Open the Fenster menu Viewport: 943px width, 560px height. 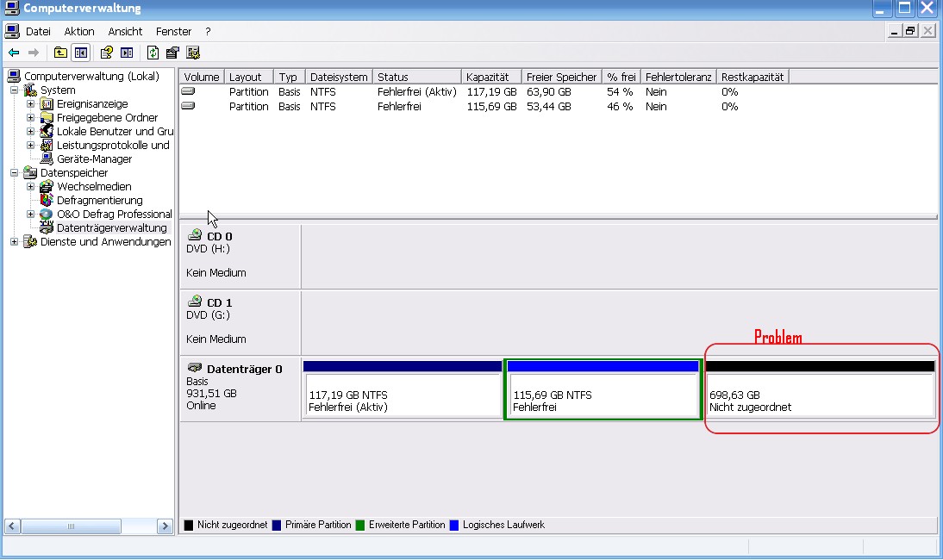(173, 32)
